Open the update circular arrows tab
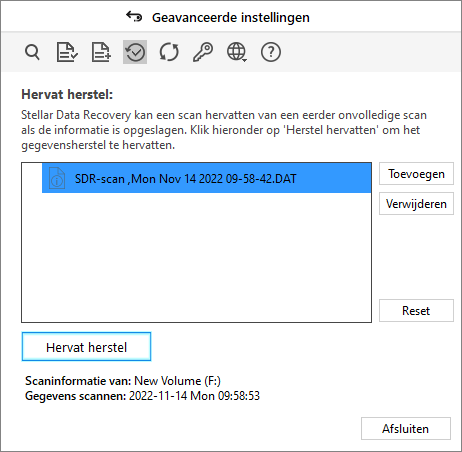This screenshot has width=462, height=452. pyautogui.click(x=169, y=52)
